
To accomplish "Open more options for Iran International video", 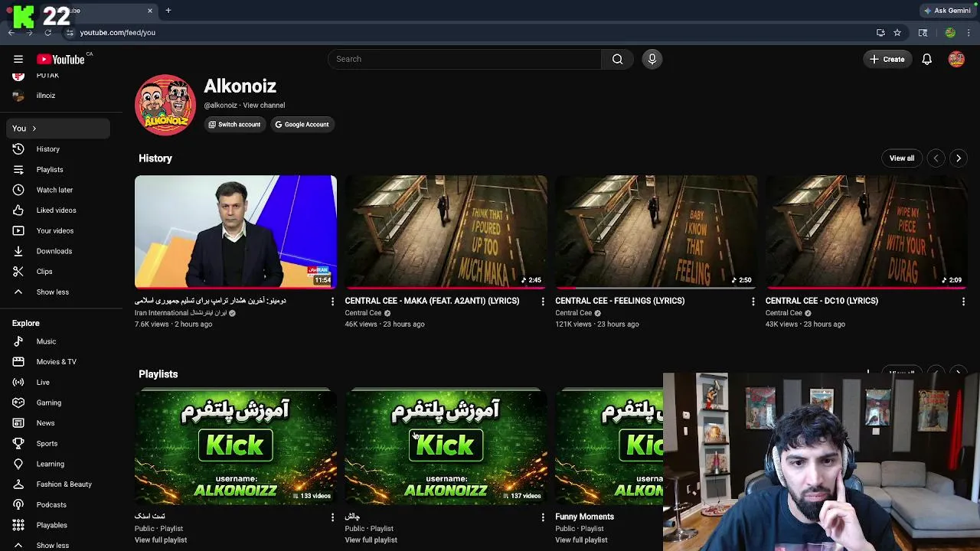I will [x=332, y=302].
